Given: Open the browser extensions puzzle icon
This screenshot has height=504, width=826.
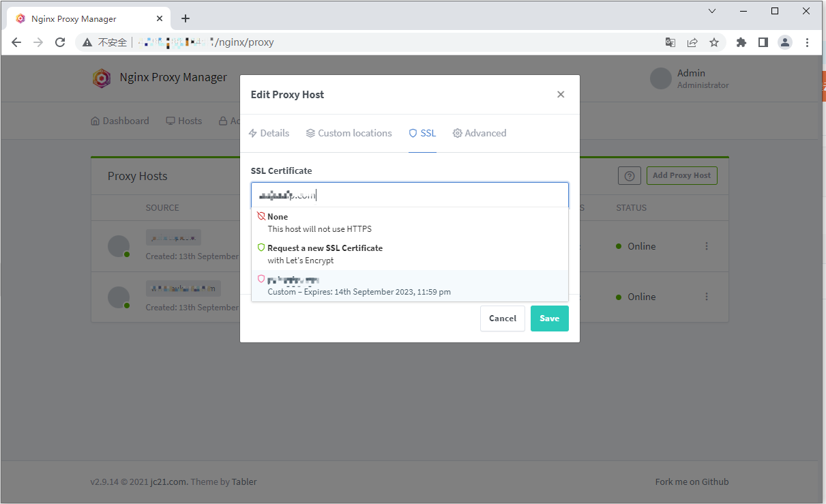Looking at the screenshot, I should point(741,42).
